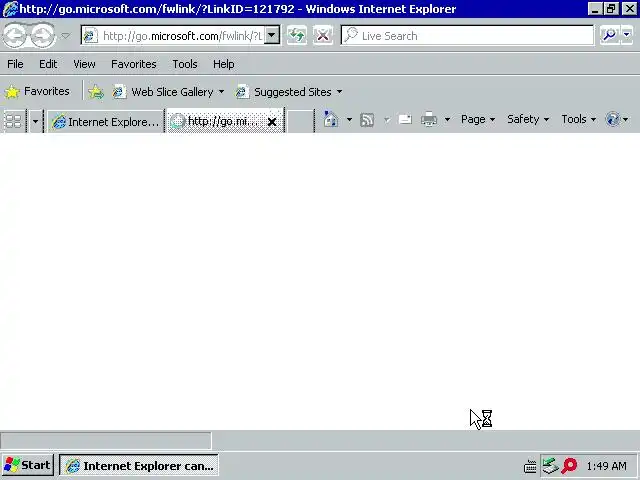
Task: Expand the Suggested Sites dropdown arrow
Action: [340, 92]
